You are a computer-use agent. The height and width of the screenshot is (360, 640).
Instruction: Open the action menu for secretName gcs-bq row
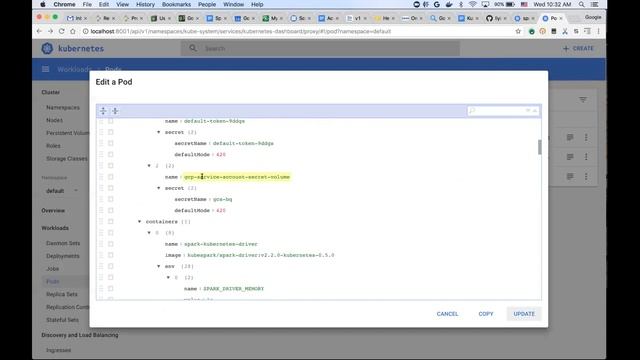click(111, 199)
